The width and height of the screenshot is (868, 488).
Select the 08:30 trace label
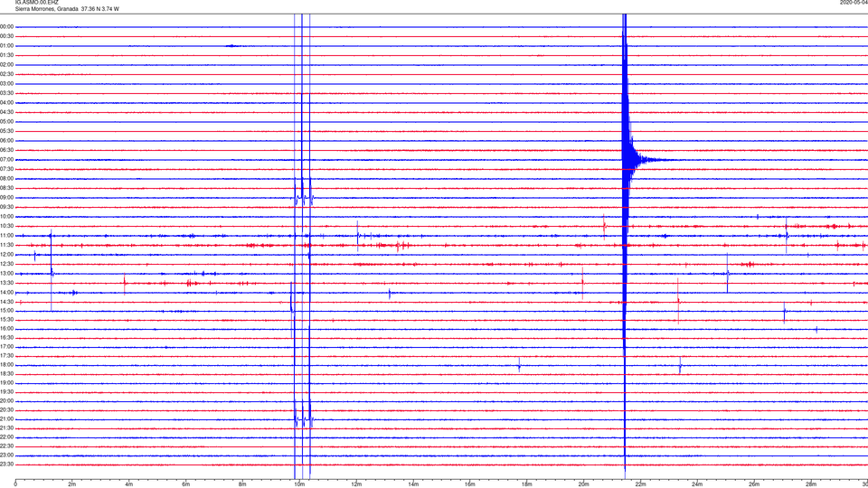pyautogui.click(x=6, y=188)
